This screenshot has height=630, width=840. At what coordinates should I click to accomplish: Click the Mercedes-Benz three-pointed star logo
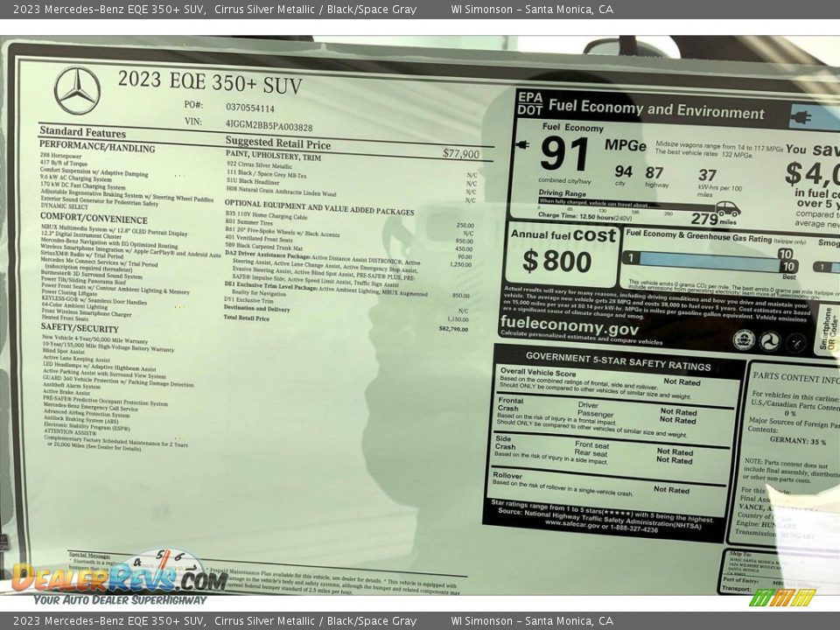[77, 90]
